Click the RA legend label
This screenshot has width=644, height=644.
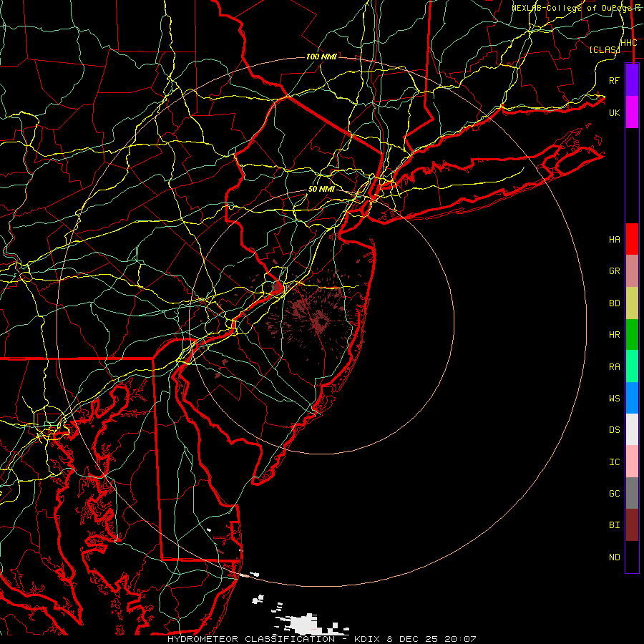tap(614, 367)
